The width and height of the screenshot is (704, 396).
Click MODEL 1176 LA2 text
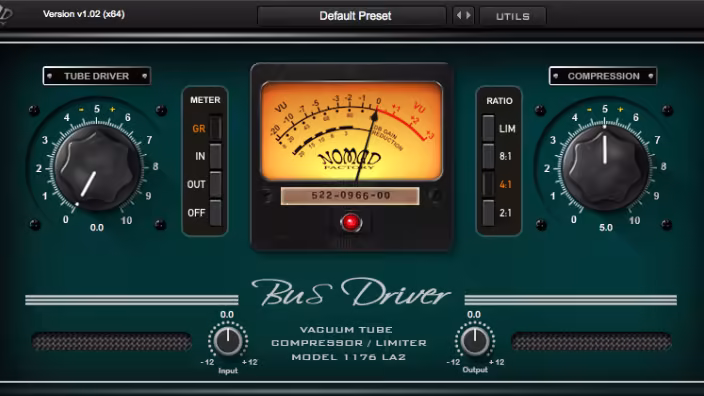coord(349,357)
